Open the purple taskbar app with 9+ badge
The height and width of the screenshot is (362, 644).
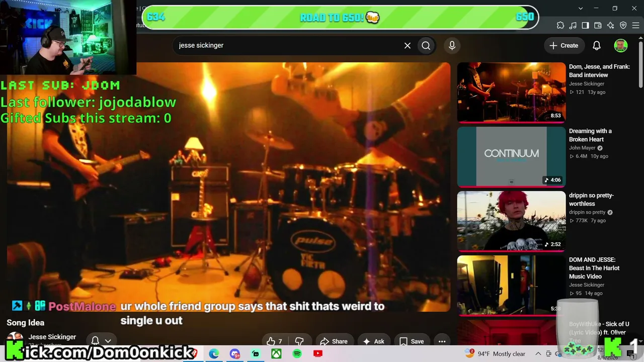235,354
